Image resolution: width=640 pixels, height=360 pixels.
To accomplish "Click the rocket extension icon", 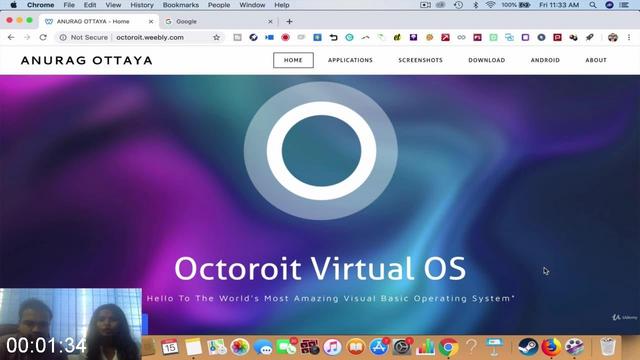I will 589,38.
